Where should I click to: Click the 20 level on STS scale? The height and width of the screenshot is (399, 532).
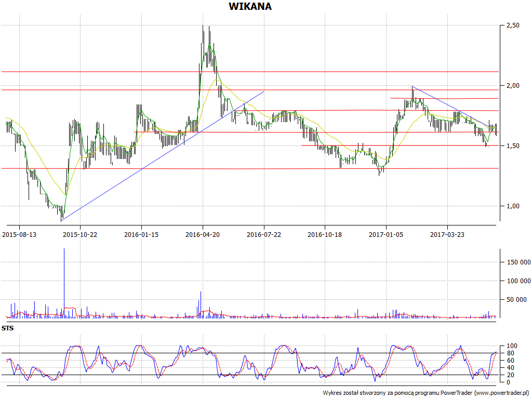[x=512, y=375]
